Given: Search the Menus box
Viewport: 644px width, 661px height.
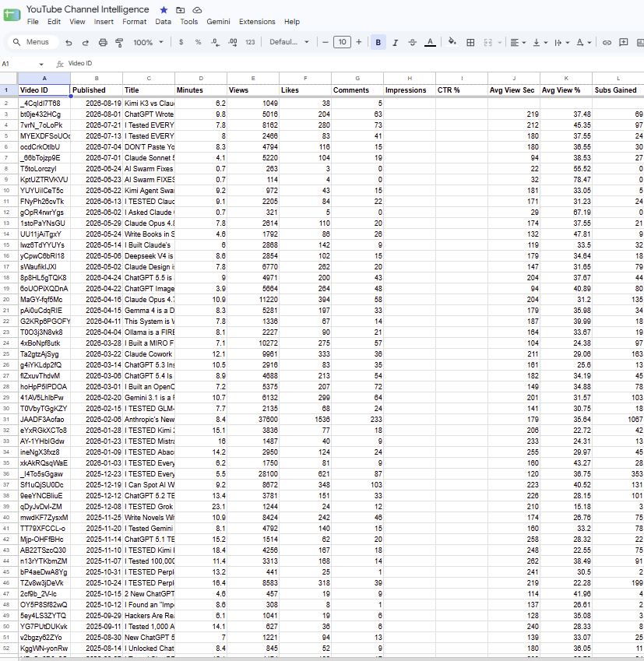Looking at the screenshot, I should [33, 42].
